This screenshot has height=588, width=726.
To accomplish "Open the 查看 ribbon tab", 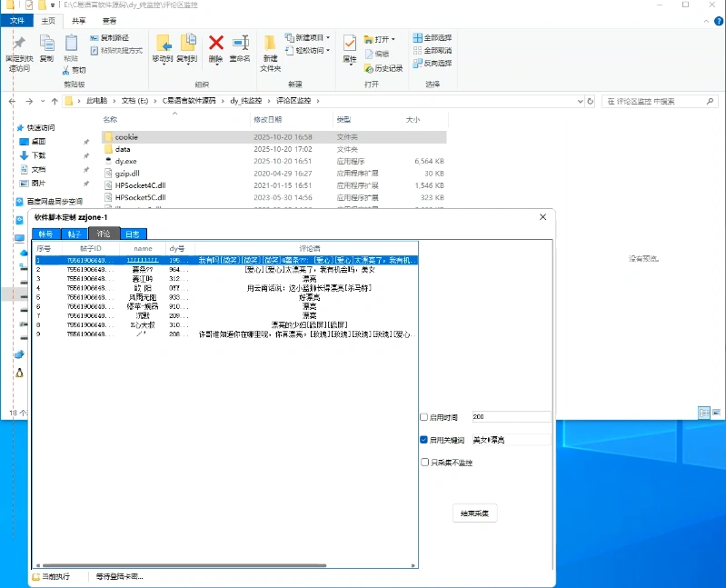I will point(109,20).
